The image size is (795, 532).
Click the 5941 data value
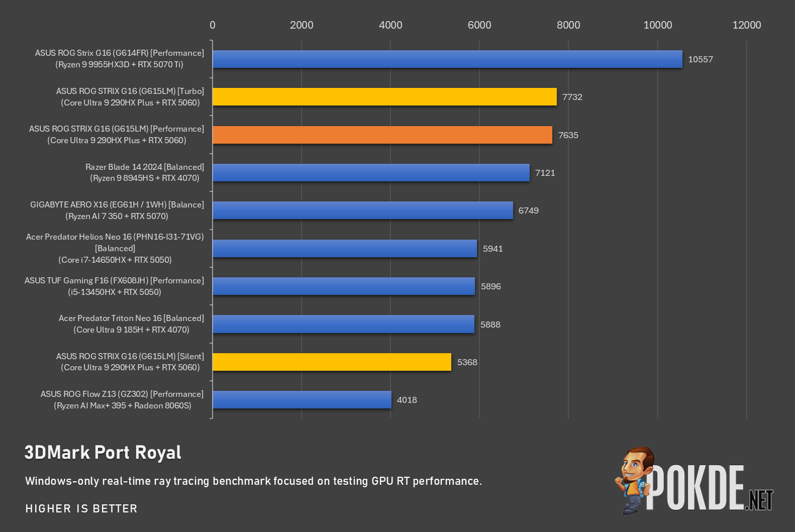[x=493, y=249]
